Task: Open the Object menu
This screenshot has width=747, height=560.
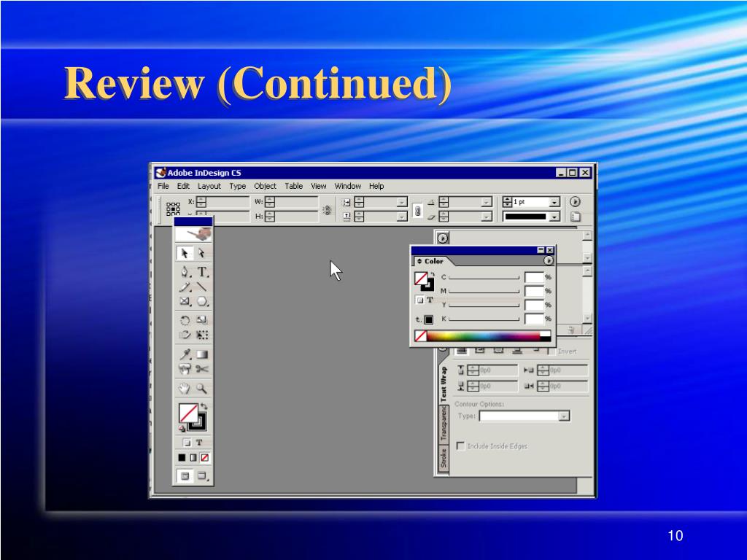Action: point(265,186)
